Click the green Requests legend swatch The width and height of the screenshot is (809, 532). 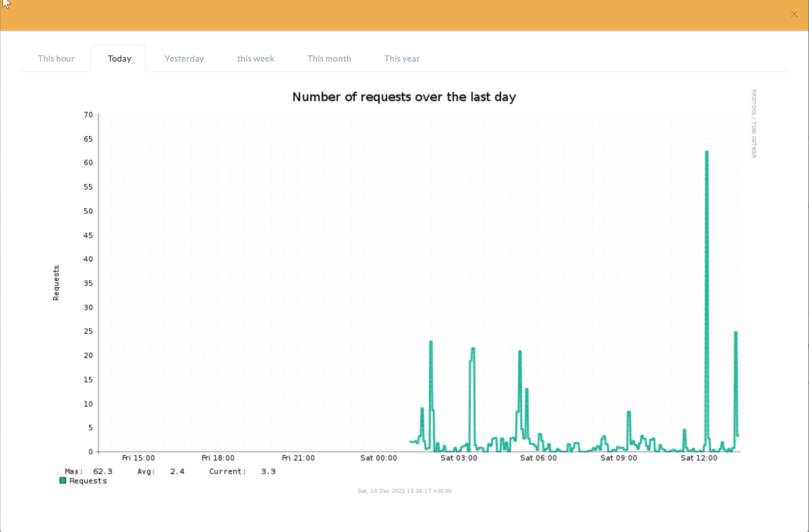(63, 480)
